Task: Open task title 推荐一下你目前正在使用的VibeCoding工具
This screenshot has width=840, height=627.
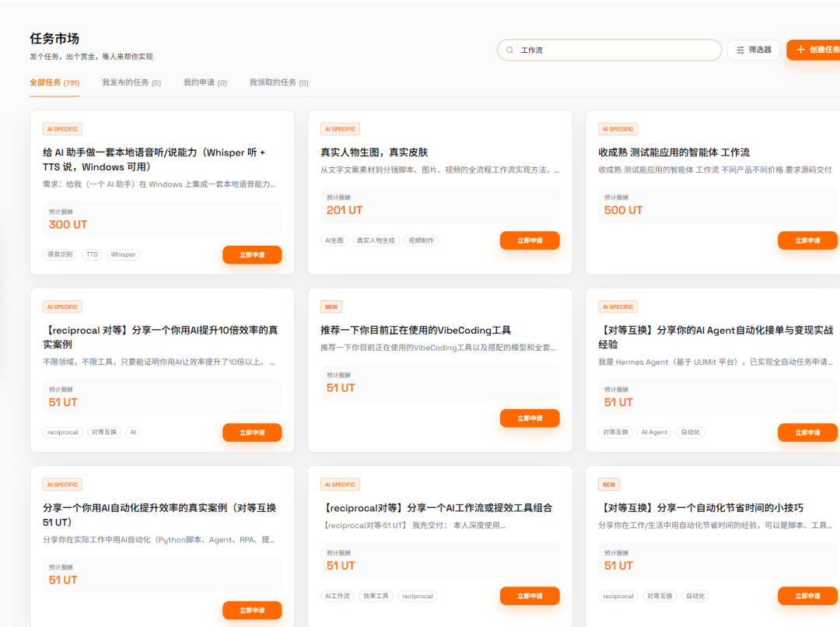Action: [x=415, y=330]
